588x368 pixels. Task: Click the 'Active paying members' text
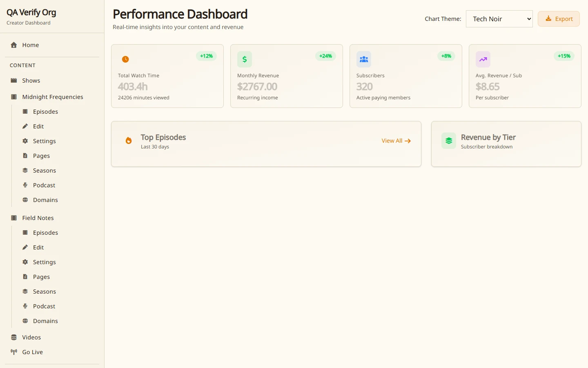(383, 98)
